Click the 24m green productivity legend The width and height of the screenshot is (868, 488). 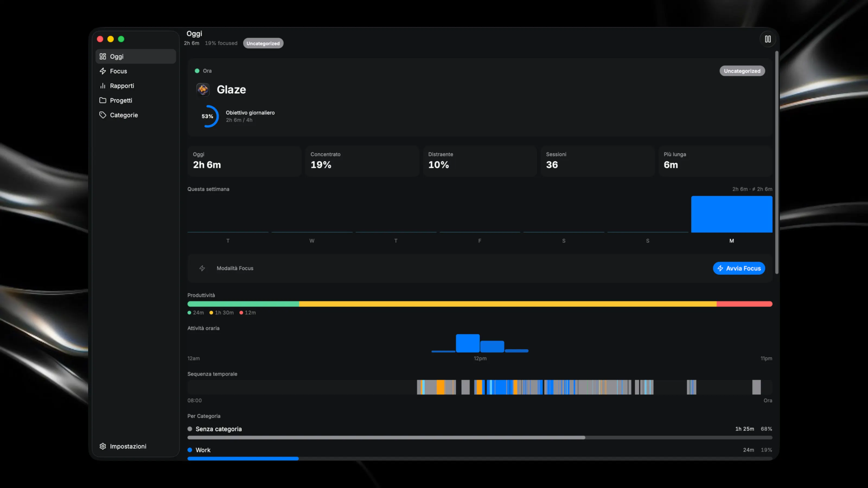(x=196, y=313)
